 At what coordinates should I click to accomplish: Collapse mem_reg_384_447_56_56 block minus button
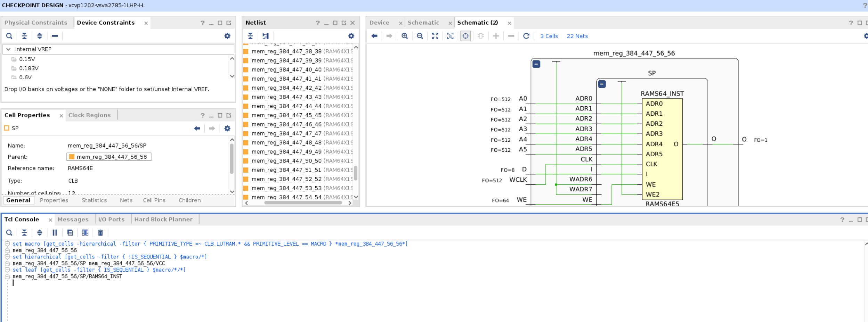tap(536, 64)
